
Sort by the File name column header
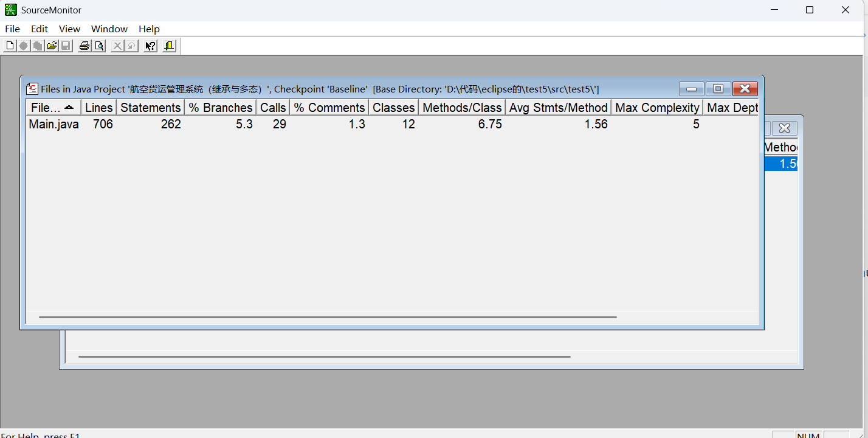[x=53, y=108]
